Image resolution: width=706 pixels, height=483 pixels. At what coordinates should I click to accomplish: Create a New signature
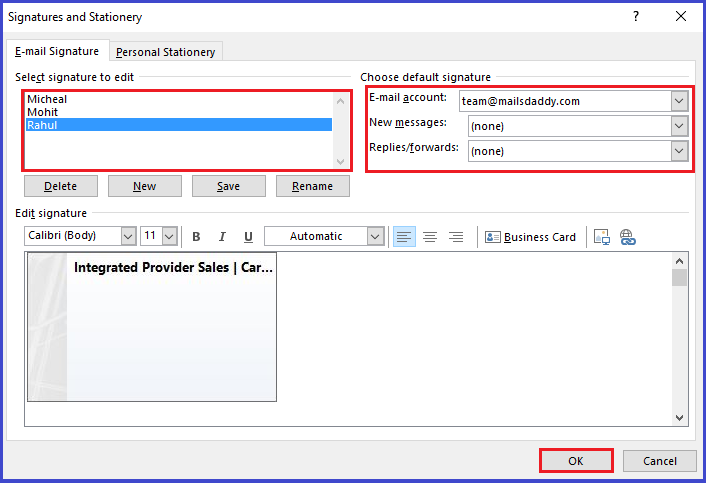pyautogui.click(x=145, y=186)
